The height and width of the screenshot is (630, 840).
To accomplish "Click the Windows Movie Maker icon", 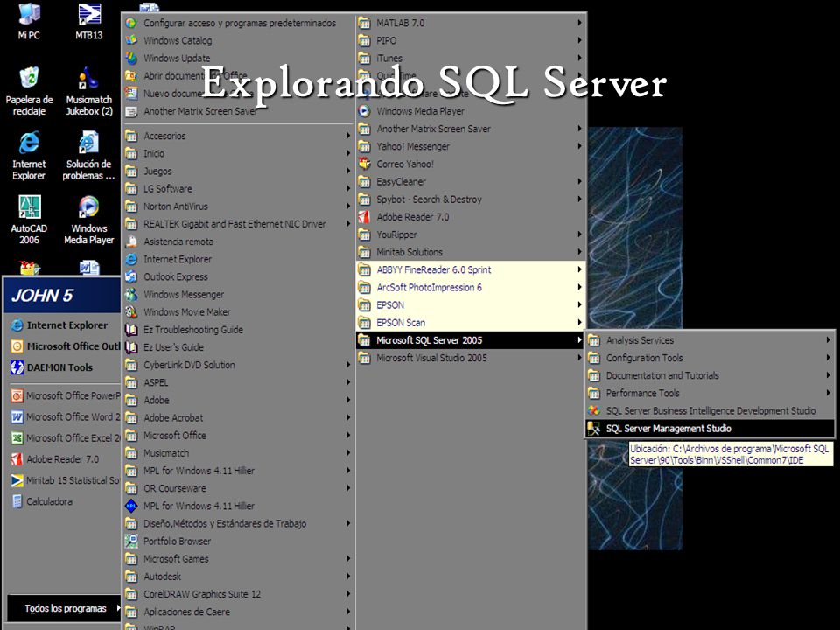I will pos(131,312).
